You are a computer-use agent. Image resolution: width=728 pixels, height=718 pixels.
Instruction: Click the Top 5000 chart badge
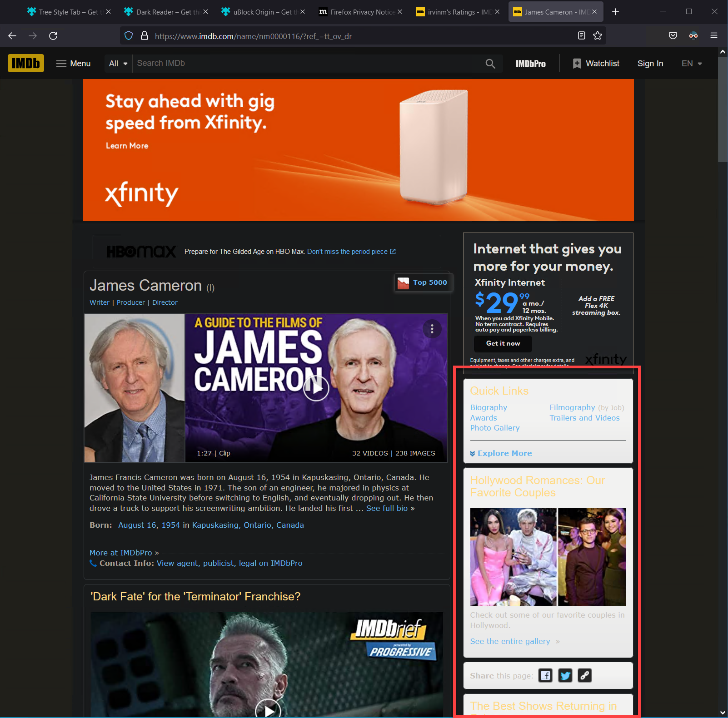point(423,282)
